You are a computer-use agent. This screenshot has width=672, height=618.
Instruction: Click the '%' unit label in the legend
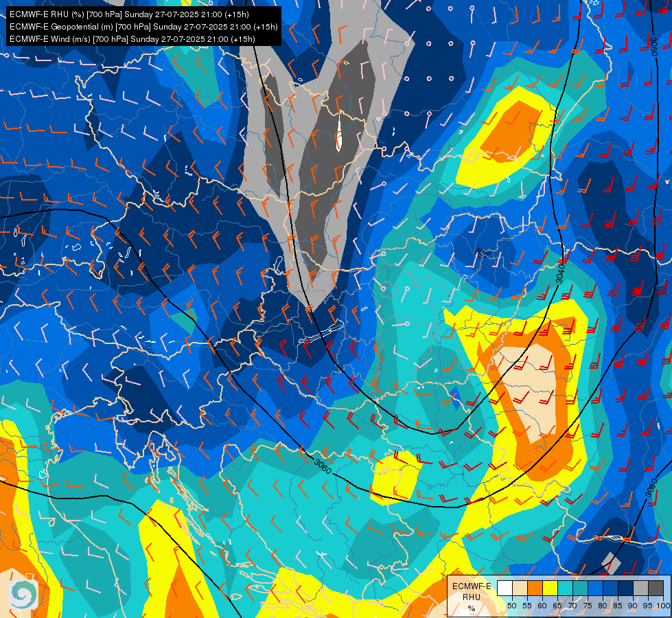point(472,608)
